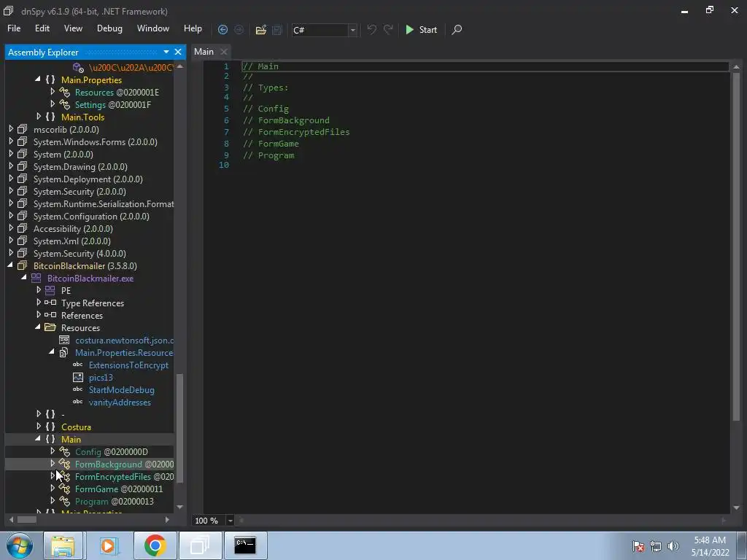Click the Assembly Explorer vertical scrollbar thumb
747x560 pixels.
point(179,429)
